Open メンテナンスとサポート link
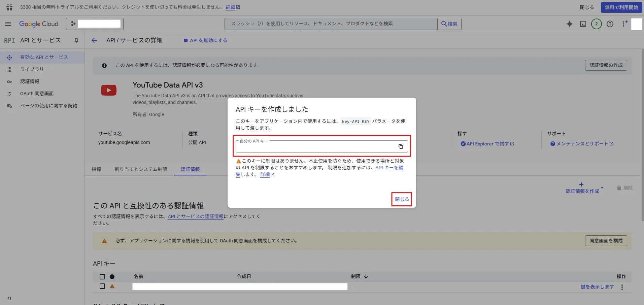 pos(582,144)
